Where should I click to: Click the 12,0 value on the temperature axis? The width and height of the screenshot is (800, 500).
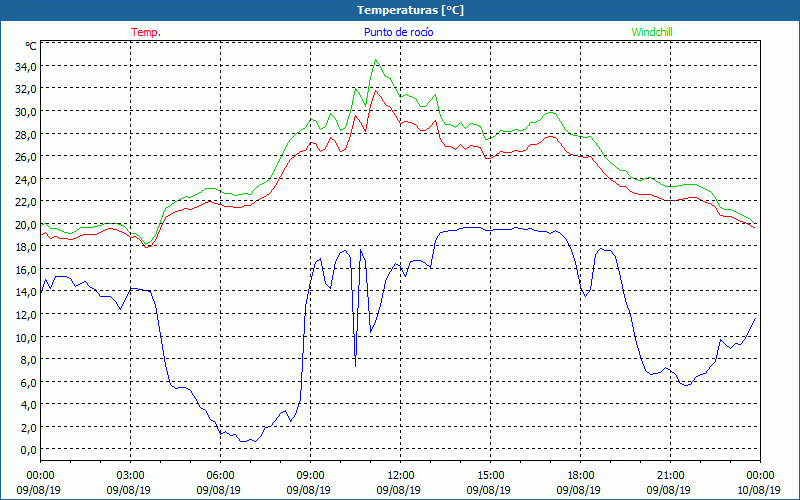(x=26, y=314)
